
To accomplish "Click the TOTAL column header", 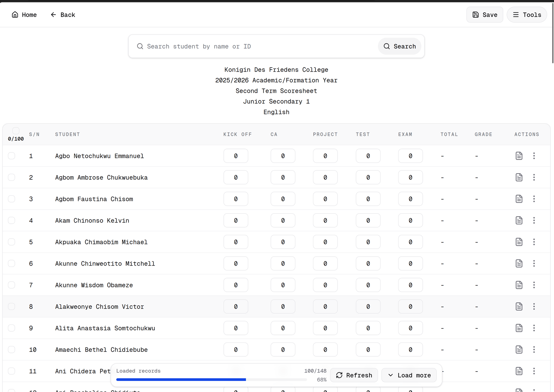I will coord(449,134).
